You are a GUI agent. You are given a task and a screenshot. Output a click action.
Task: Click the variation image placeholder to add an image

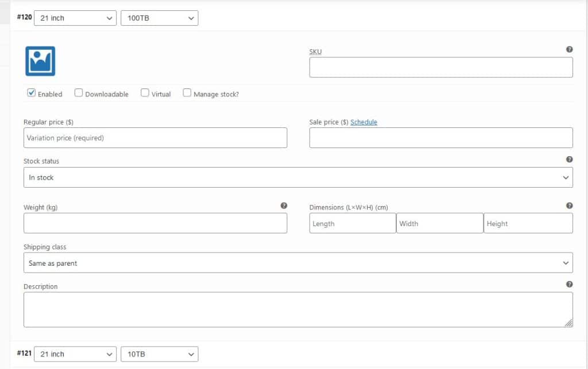click(40, 60)
